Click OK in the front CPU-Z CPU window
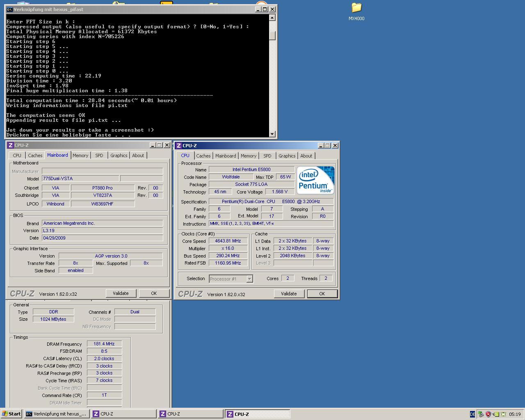Viewport: 525px width, 420px height. 322,294
